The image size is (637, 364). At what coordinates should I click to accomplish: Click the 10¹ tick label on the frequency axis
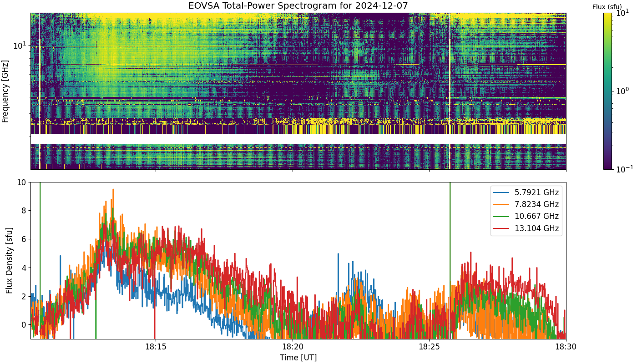pyautogui.click(x=20, y=45)
